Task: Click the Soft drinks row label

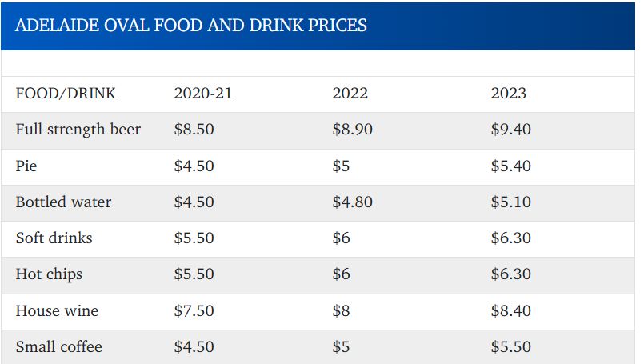Action: 54,238
